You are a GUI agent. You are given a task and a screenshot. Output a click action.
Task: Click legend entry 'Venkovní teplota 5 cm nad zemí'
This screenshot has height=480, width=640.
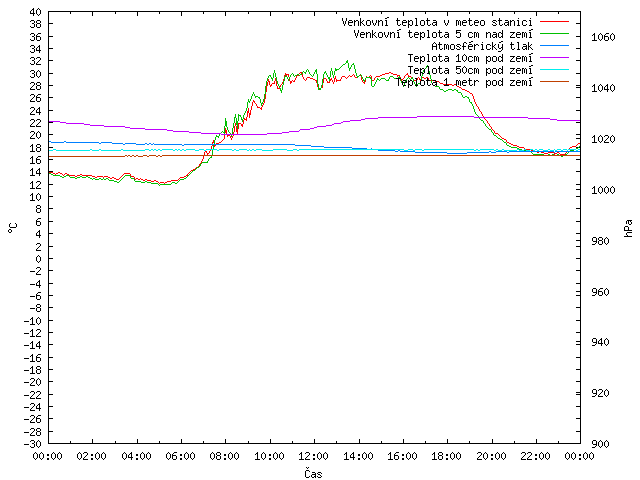[x=443, y=34]
